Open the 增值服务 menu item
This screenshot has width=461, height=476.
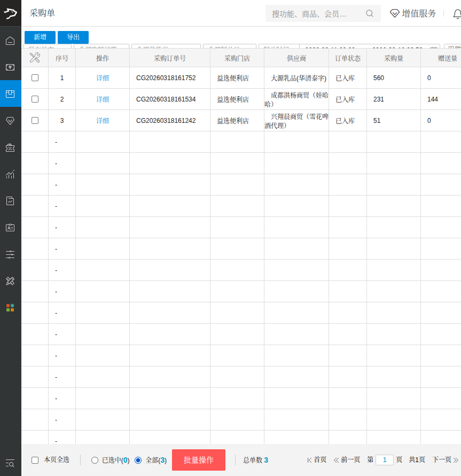[x=413, y=14]
